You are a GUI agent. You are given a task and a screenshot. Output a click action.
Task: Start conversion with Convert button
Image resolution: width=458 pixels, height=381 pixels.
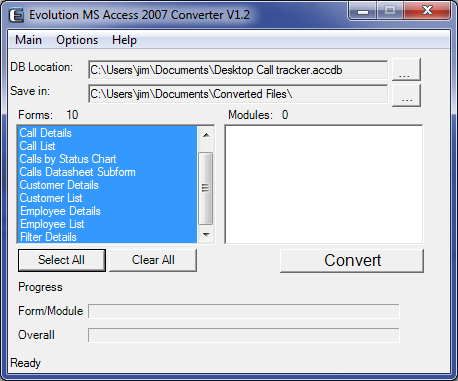click(x=352, y=260)
